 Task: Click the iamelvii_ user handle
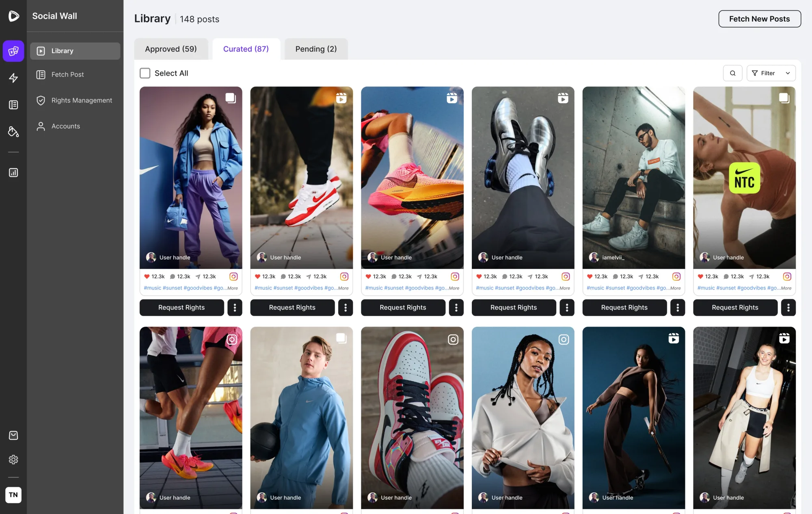pos(613,258)
